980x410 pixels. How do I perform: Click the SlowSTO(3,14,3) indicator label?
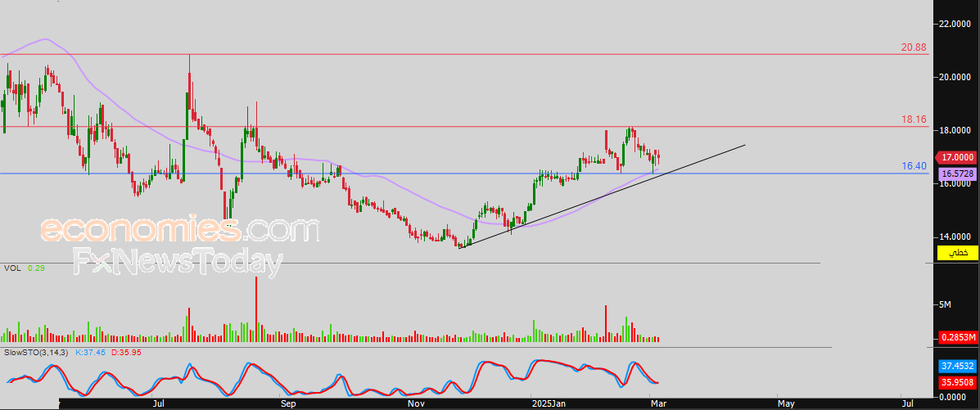(x=37, y=354)
